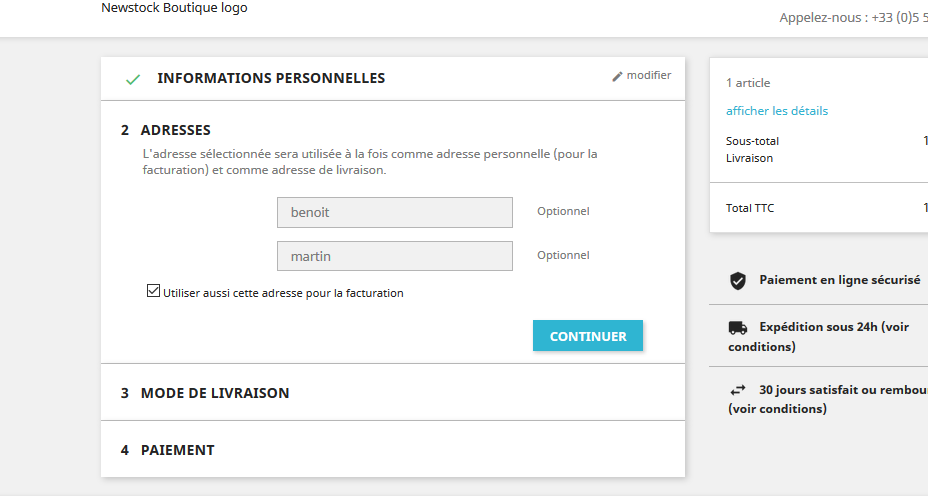The width and height of the screenshot is (928, 496).
Task: Click the Paiement en ligne sécurisé text
Action: coord(839,281)
